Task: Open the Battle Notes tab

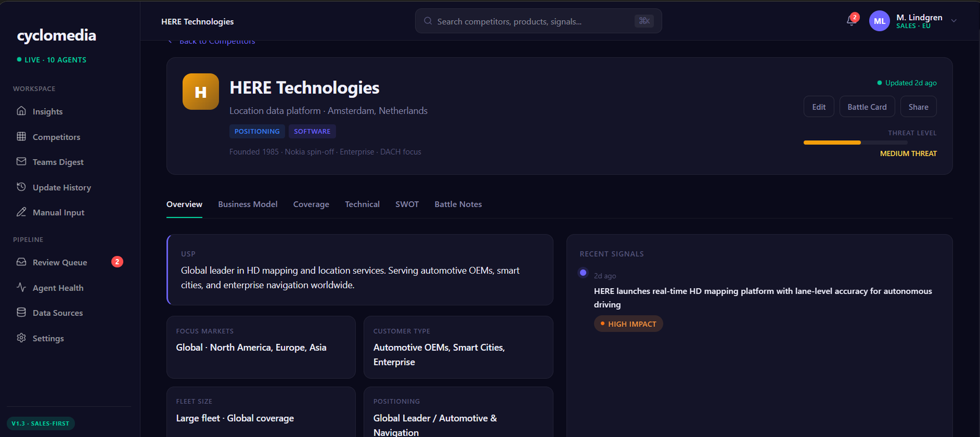Action: pos(458,204)
